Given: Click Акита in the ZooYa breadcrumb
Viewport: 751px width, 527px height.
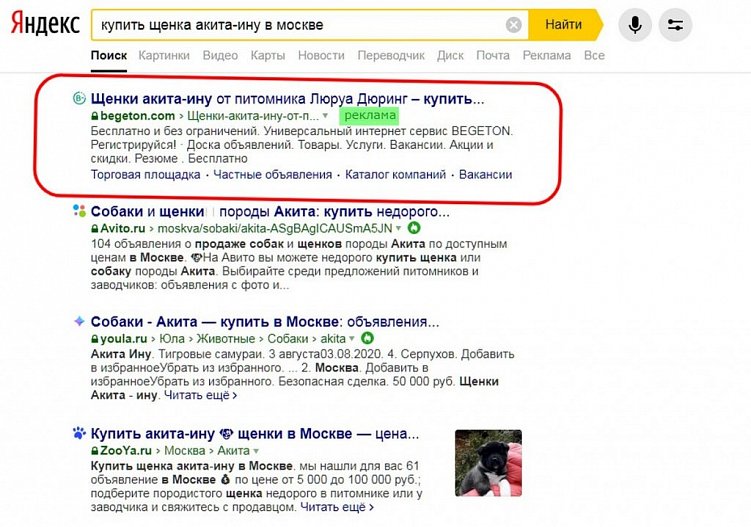Looking at the screenshot, I should tap(233, 451).
